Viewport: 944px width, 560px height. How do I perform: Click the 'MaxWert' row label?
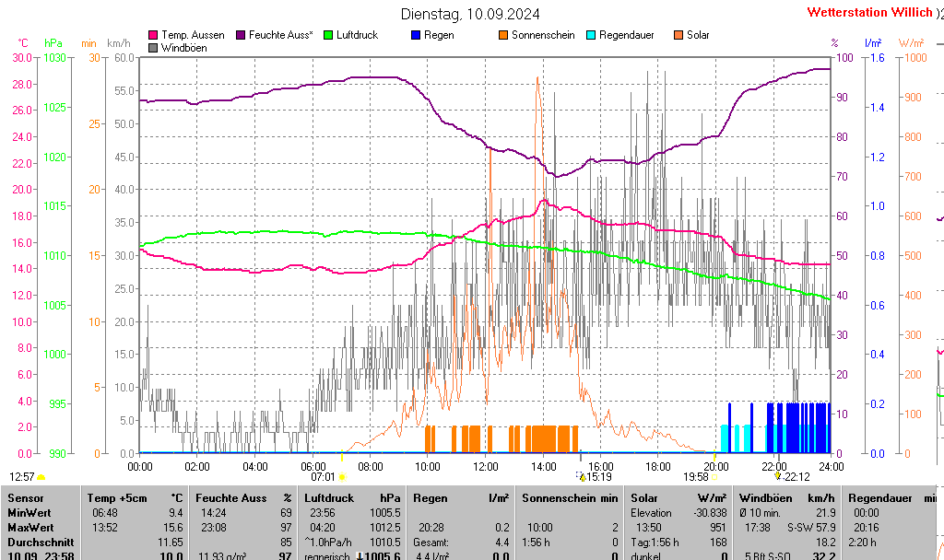coord(30,528)
